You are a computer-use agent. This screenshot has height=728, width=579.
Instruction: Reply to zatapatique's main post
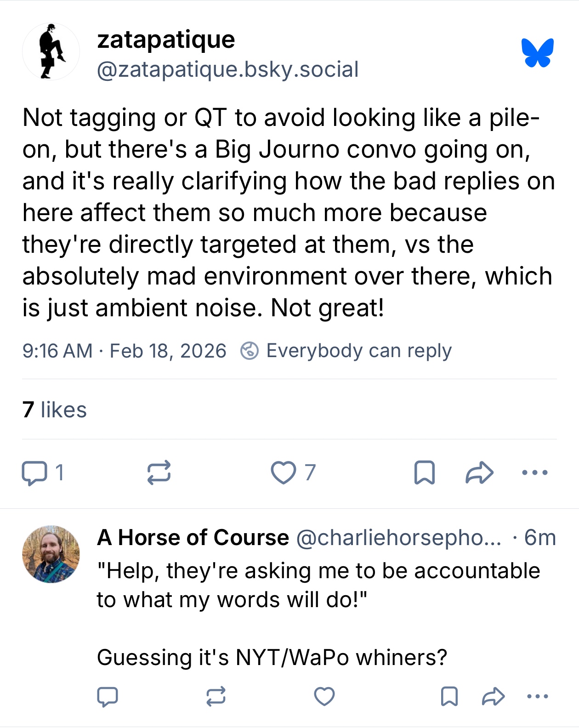(34, 473)
